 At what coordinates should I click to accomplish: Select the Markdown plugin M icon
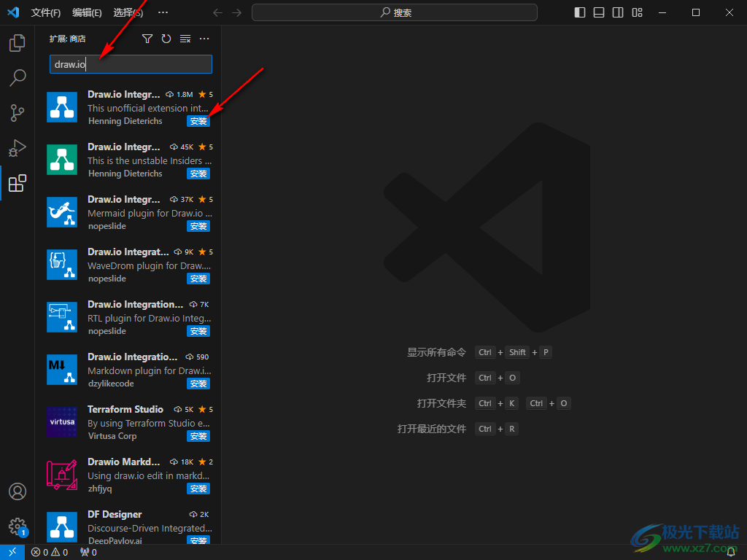[x=62, y=370]
